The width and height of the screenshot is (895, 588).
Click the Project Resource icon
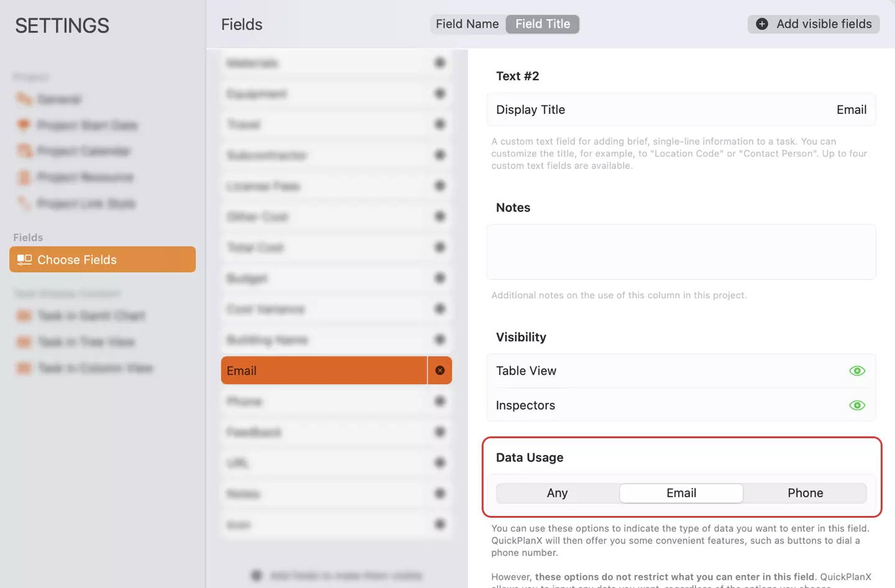[x=24, y=177]
